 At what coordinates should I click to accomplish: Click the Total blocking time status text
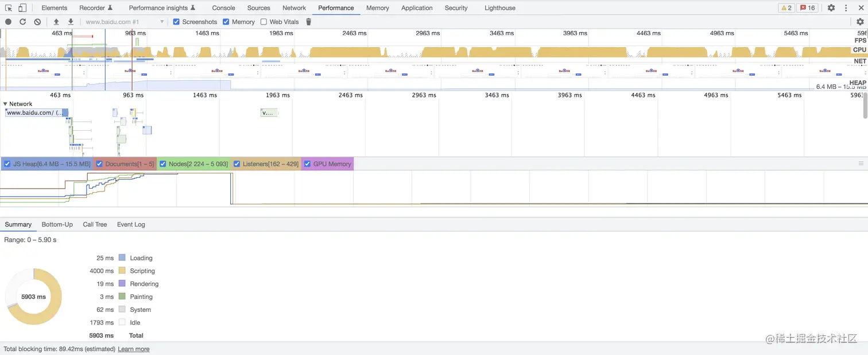pos(59,349)
